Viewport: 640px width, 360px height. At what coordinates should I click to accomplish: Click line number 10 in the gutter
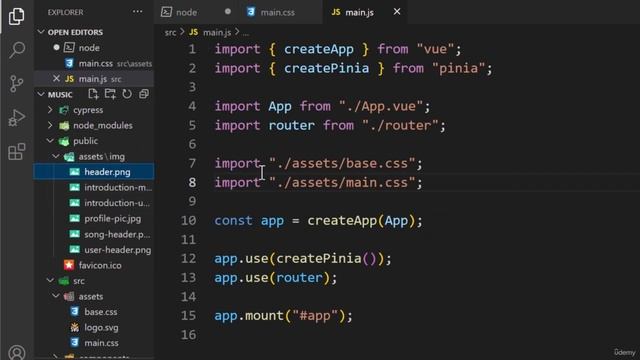tap(188, 220)
